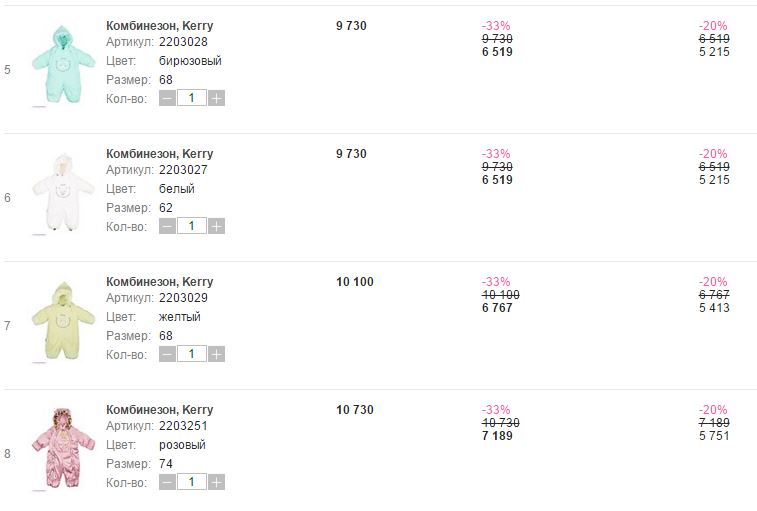Image resolution: width=757 pixels, height=511 pixels.
Task: Decrease quantity for the yellow jumpsuit 2203029
Action: (x=167, y=354)
